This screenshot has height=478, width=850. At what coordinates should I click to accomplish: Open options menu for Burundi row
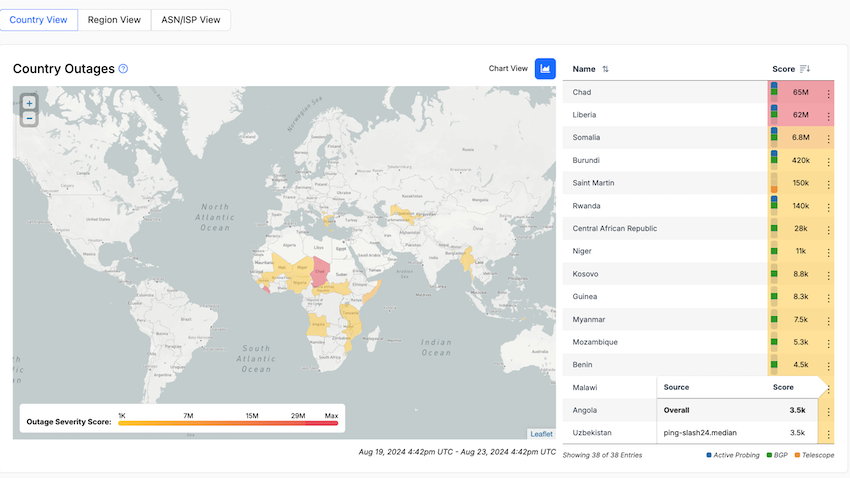coord(828,161)
